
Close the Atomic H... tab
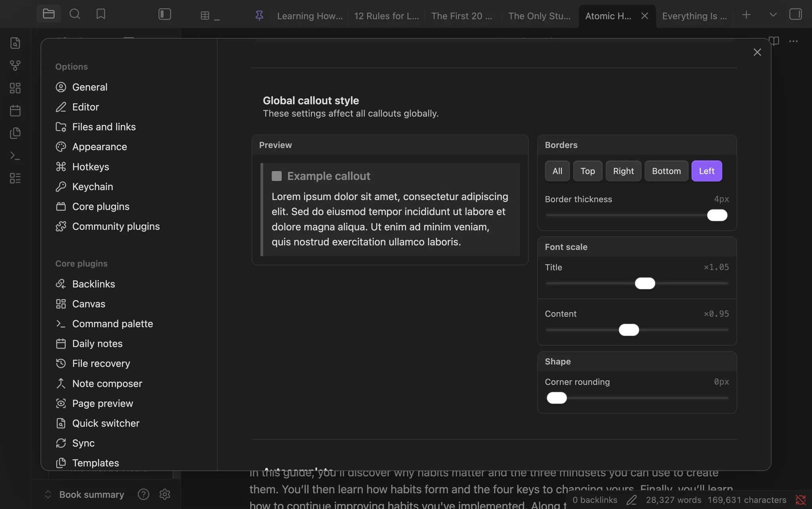(x=645, y=16)
